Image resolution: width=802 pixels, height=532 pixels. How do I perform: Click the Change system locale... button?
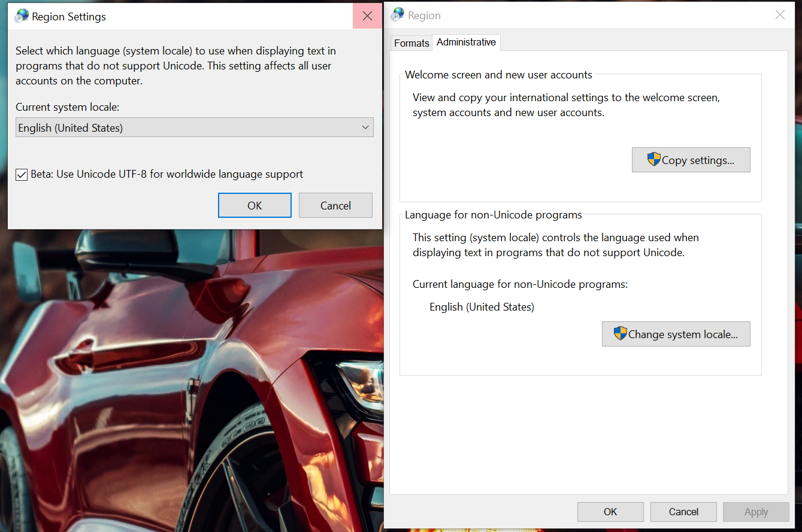(x=676, y=334)
